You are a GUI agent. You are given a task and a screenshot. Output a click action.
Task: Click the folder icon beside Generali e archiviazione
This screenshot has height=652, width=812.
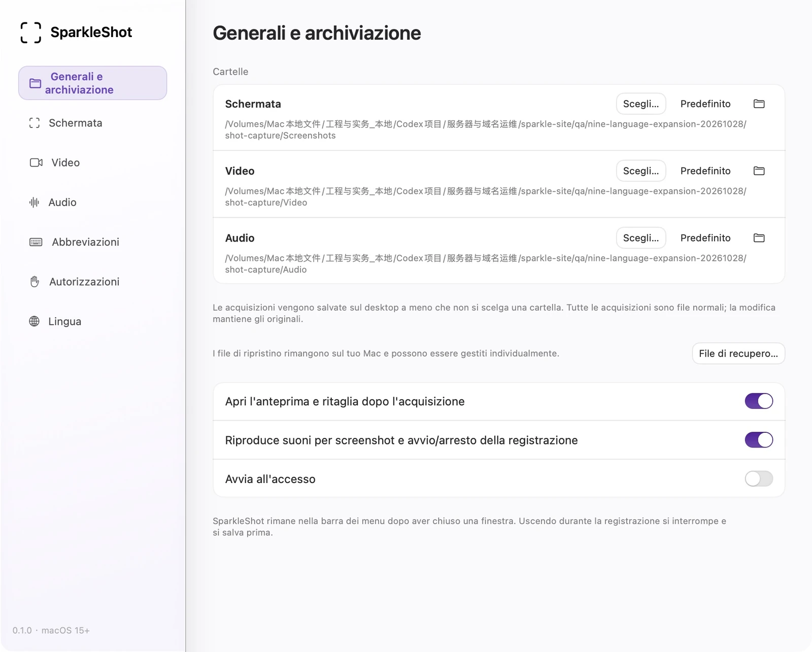coord(35,83)
